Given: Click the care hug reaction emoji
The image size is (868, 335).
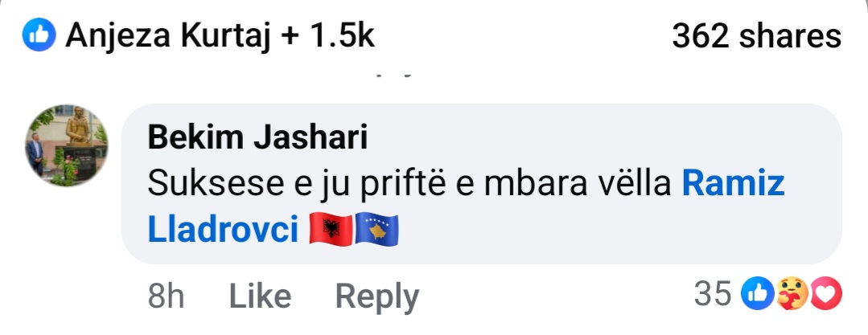Looking at the screenshot, I should coord(792,293).
